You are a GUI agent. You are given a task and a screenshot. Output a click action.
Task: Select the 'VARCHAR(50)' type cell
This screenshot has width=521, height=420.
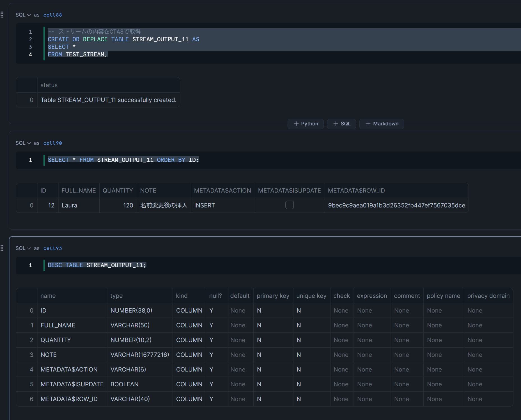click(x=140, y=325)
